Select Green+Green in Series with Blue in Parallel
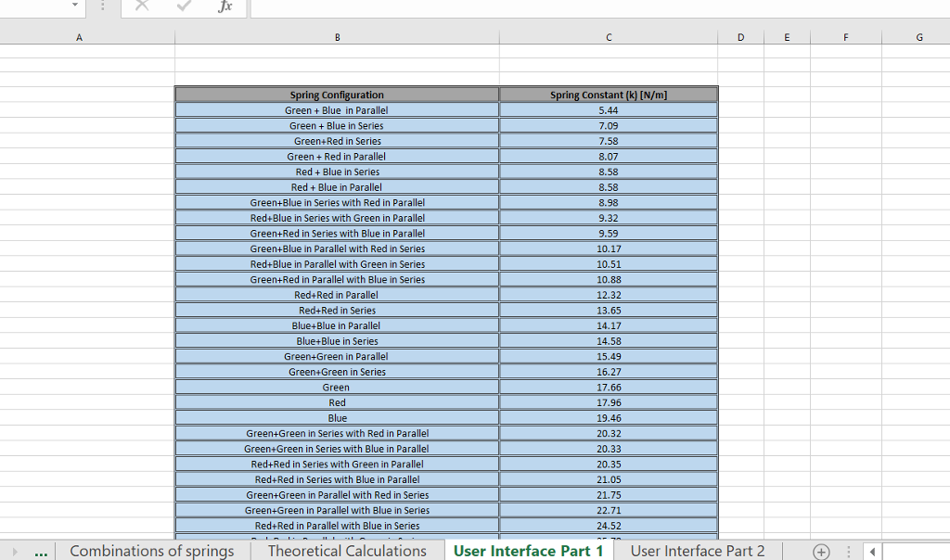 click(x=337, y=449)
